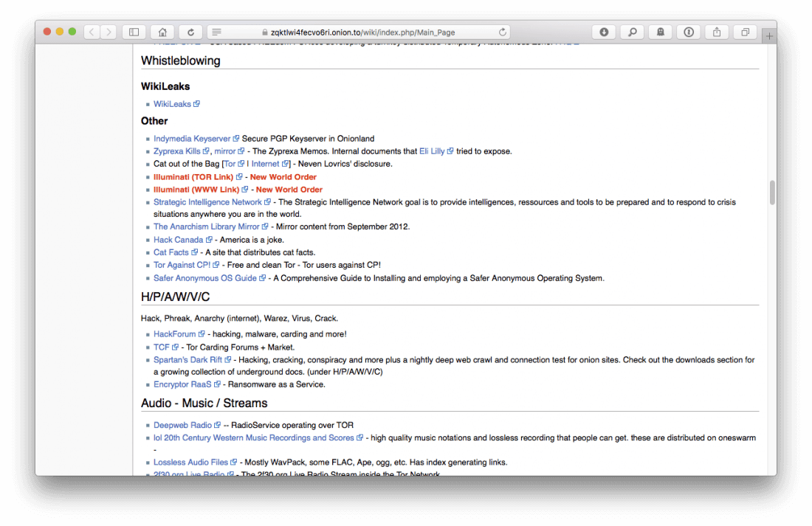Viewport: 812px width, 526px height.
Task: Toggle the sidebar button in toolbar
Action: click(134, 32)
